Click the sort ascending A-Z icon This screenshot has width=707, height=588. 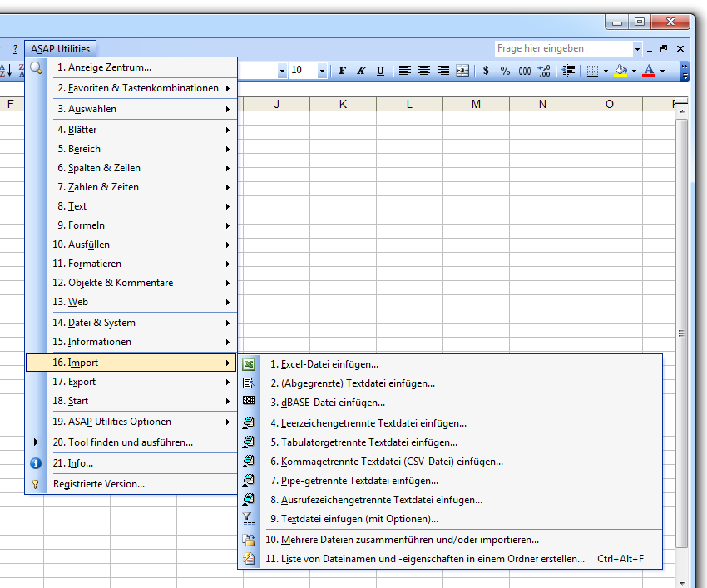[6, 71]
